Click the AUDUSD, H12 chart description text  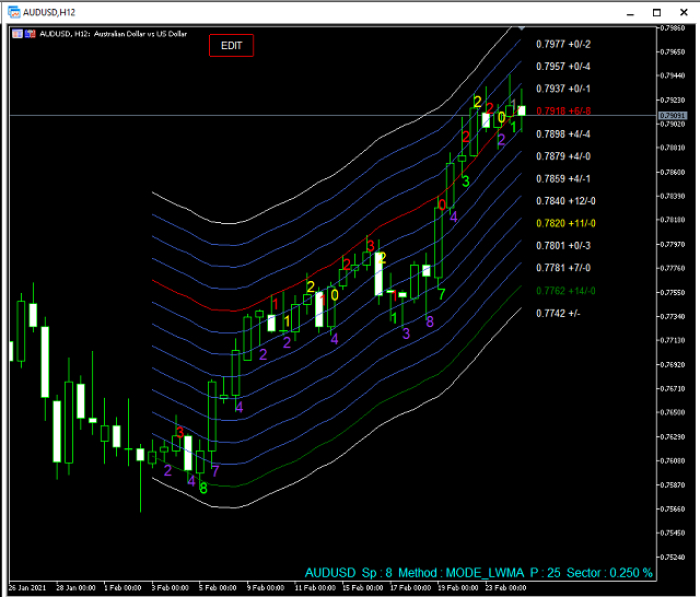click(x=113, y=33)
